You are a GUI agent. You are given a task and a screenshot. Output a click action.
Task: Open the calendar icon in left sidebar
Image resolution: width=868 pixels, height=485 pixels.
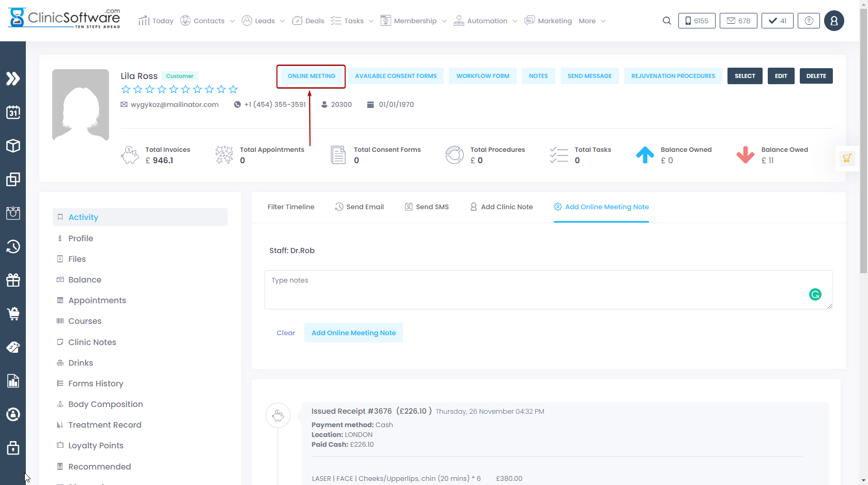tap(13, 112)
